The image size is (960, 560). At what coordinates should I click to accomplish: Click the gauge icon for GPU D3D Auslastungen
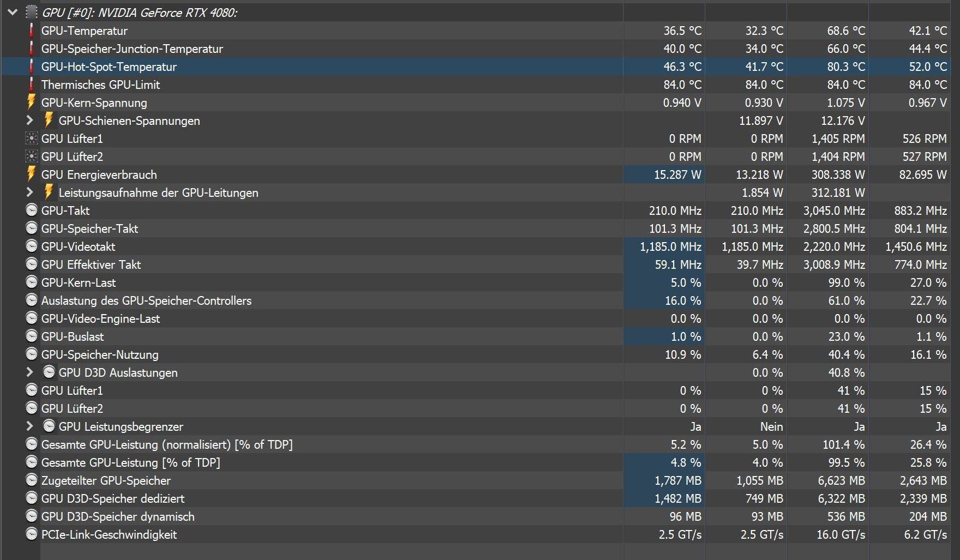[49, 372]
